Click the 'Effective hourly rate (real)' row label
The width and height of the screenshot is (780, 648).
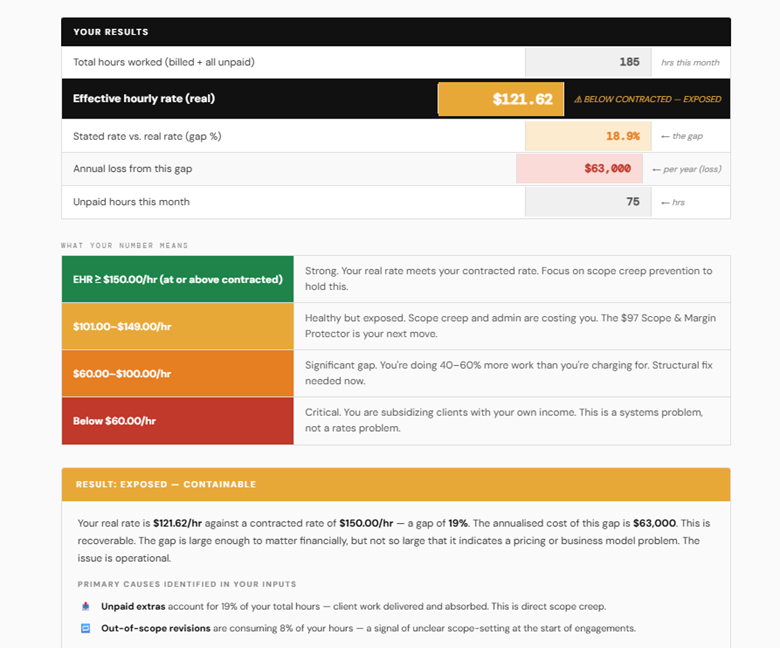click(x=144, y=99)
